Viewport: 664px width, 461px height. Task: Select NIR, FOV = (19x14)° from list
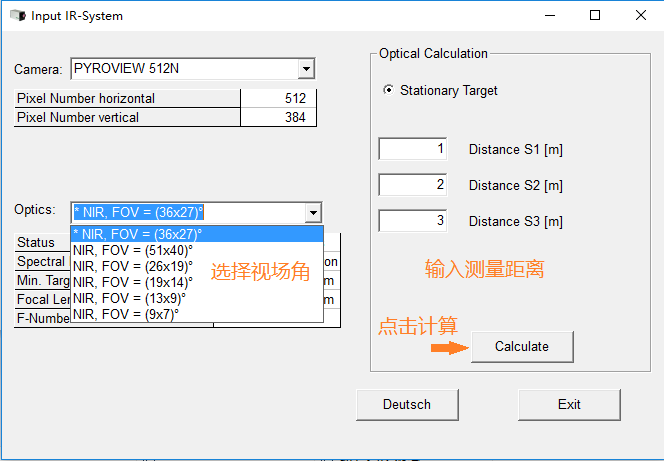pos(134,282)
